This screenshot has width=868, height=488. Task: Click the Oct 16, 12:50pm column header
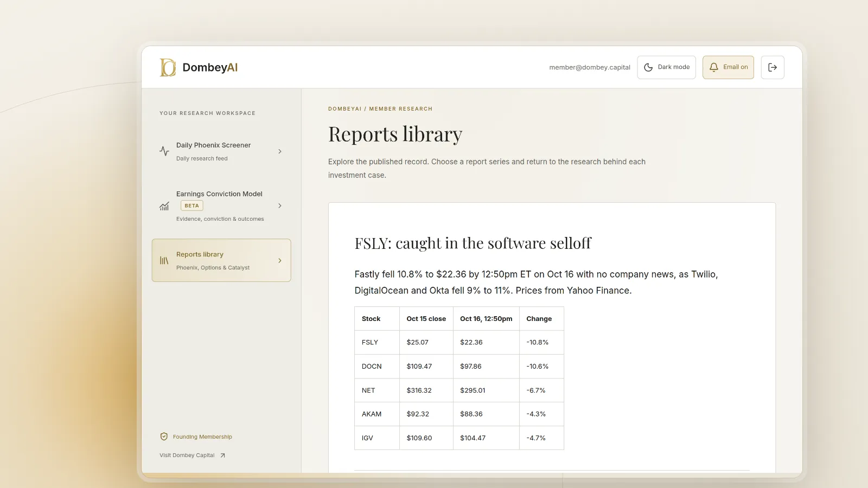pyautogui.click(x=486, y=319)
